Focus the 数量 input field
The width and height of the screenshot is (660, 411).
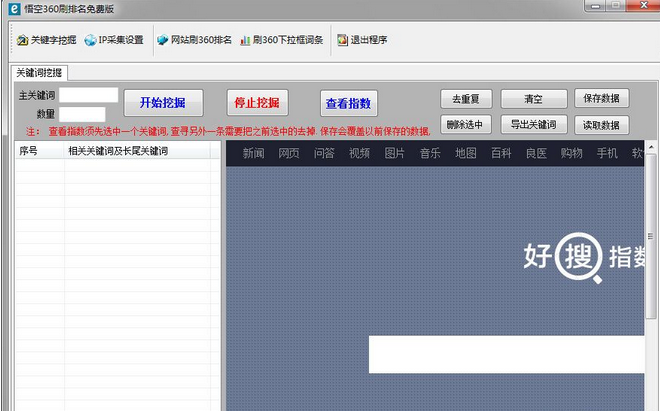(81, 114)
